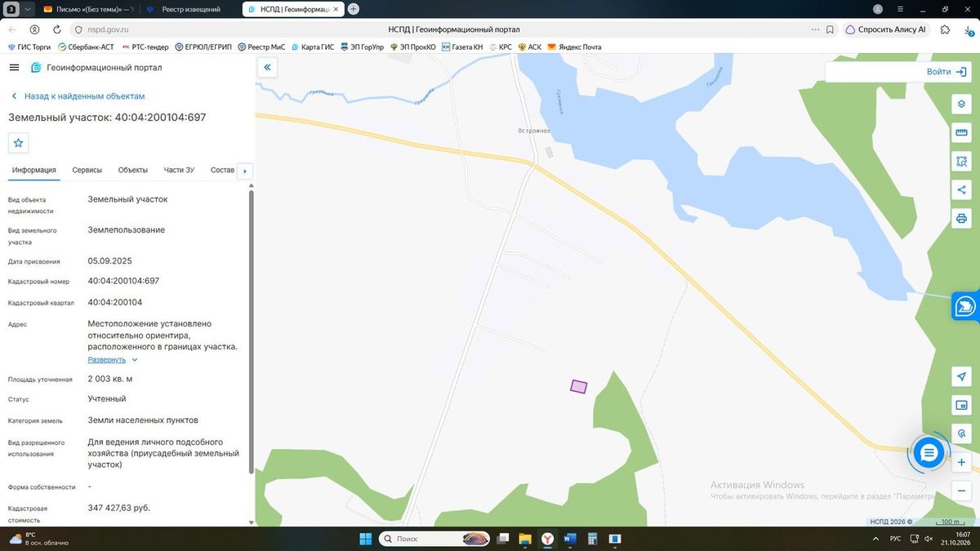Open the Windows Start menu
Screen dimensions: 980x551
point(365,539)
